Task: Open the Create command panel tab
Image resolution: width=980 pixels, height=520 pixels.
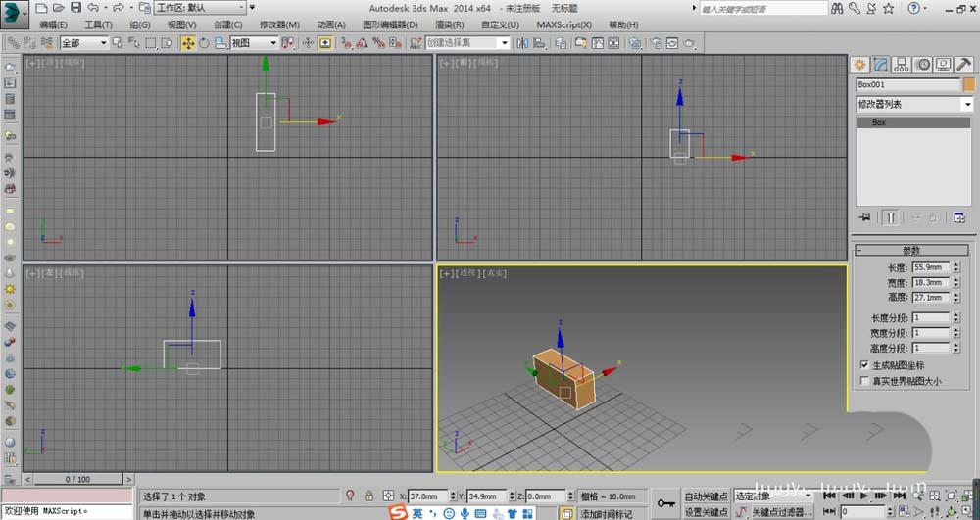Action: tap(859, 65)
